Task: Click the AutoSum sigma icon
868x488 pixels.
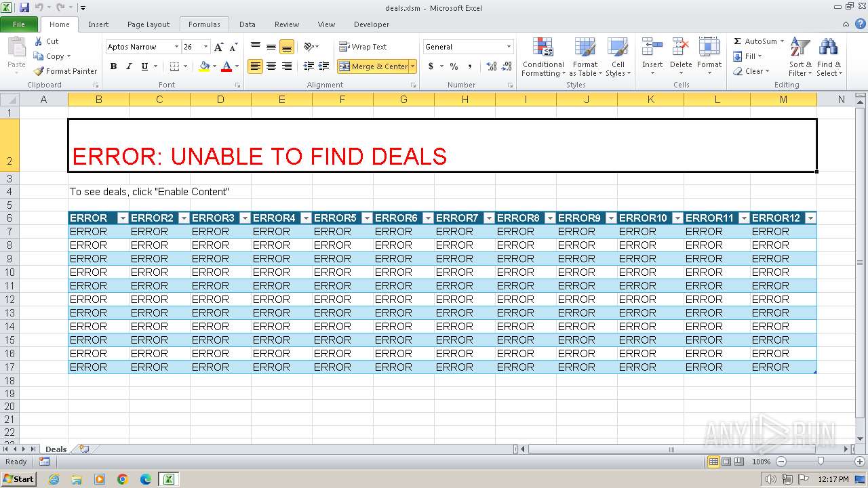Action: (738, 41)
